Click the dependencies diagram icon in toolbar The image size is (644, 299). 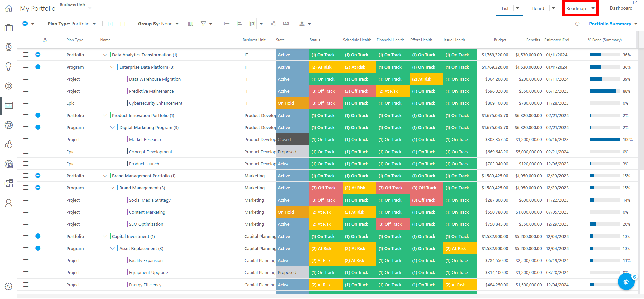tap(252, 24)
